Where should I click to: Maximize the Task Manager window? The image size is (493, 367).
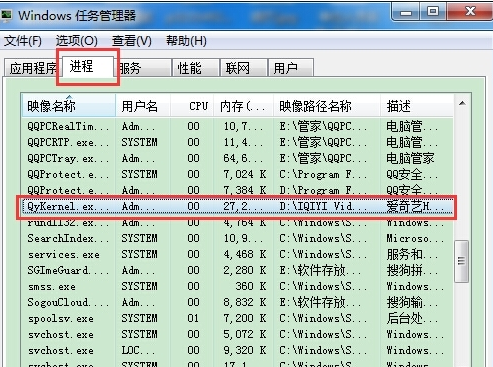pos(433,12)
